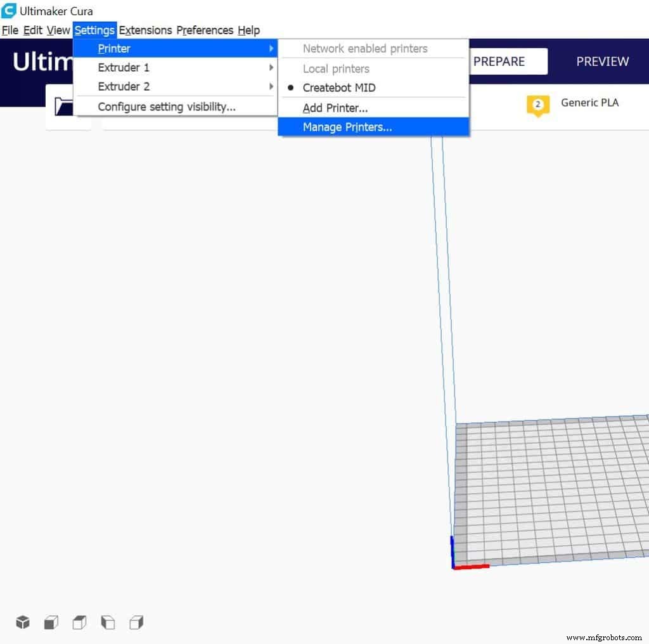This screenshot has height=644, width=649.
Task: Expand the Extruder 2 submenu
Action: point(124,86)
